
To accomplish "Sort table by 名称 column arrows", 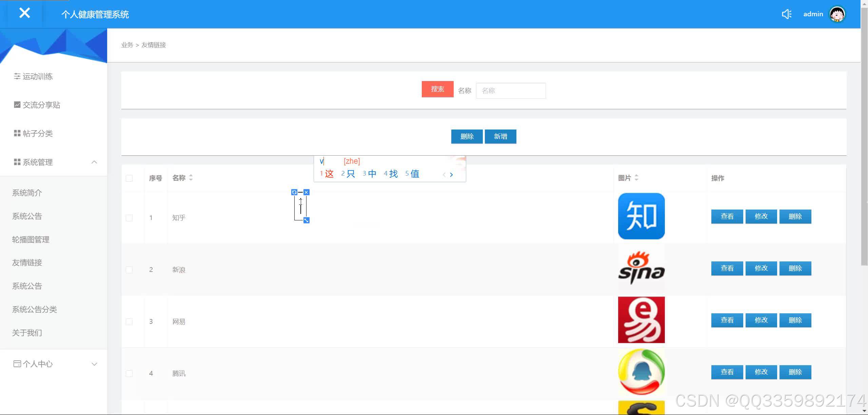I will tap(191, 178).
